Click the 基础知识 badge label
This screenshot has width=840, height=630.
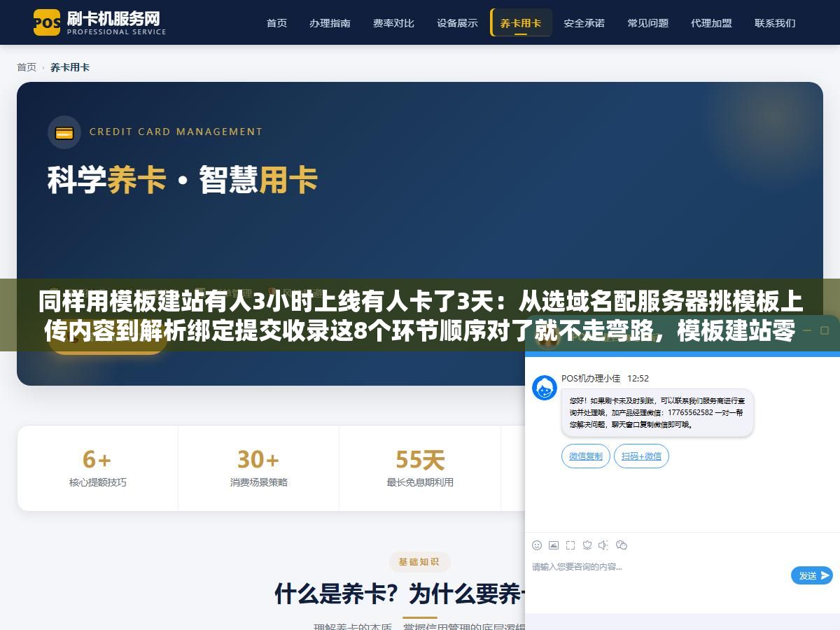[x=419, y=561]
